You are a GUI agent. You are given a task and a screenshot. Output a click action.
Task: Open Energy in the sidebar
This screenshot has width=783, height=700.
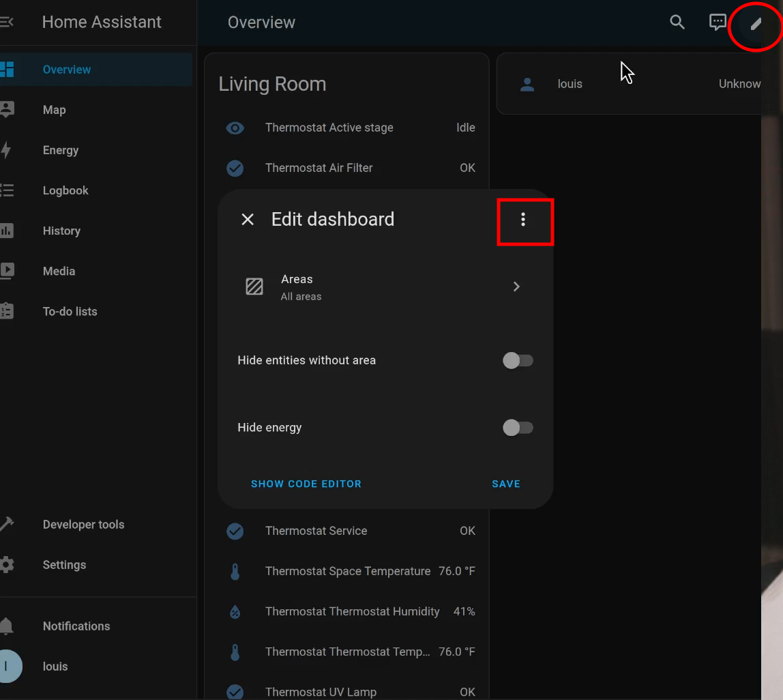(96, 150)
